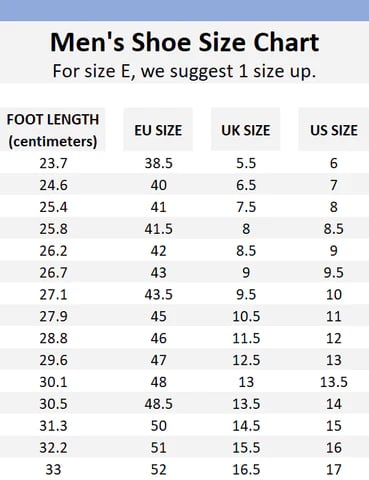This screenshot has width=369, height=480.
Task: Select the EU SIZE column header
Action: pyautogui.click(x=158, y=130)
